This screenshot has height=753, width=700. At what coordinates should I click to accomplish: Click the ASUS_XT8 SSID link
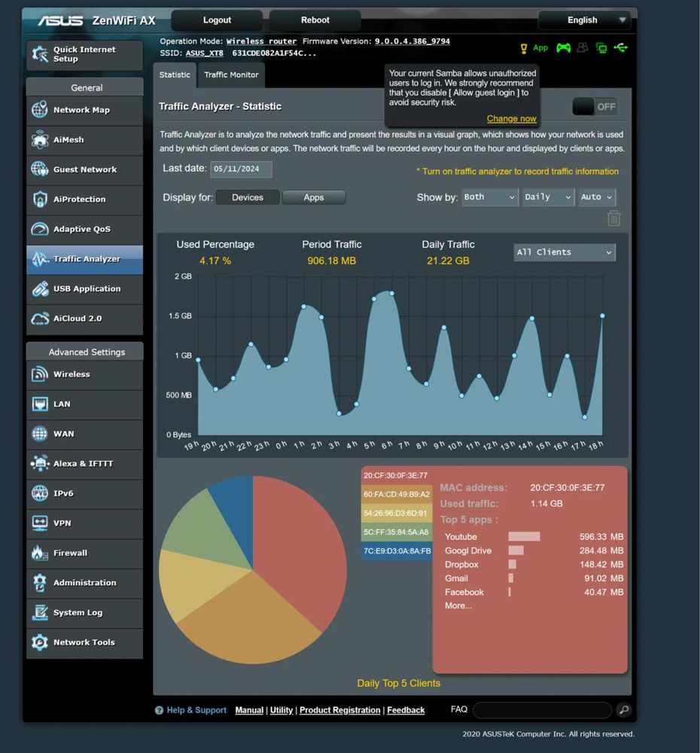[205, 53]
